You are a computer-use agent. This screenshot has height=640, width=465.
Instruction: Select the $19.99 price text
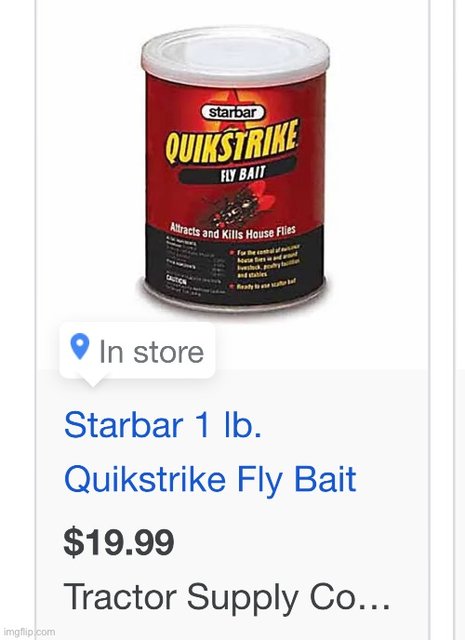click(119, 542)
